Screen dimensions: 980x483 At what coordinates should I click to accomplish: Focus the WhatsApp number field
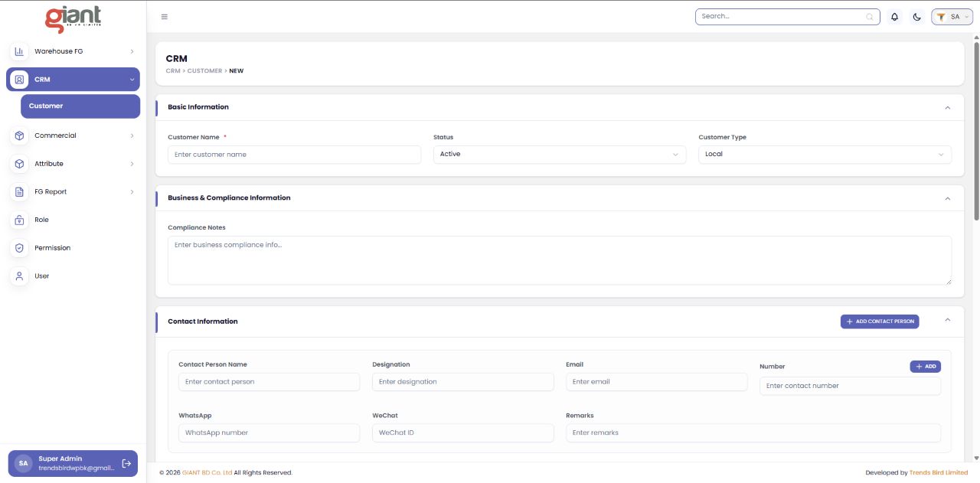coord(269,433)
